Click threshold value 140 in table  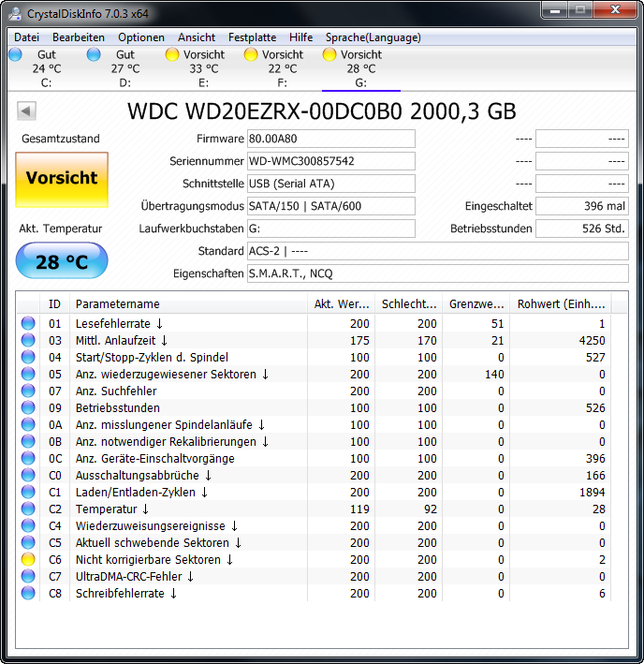pos(494,375)
